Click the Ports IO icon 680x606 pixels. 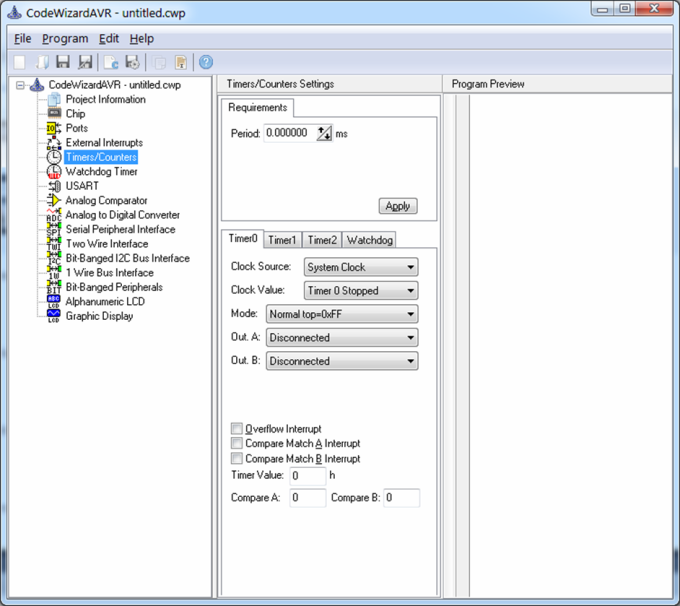[54, 128]
